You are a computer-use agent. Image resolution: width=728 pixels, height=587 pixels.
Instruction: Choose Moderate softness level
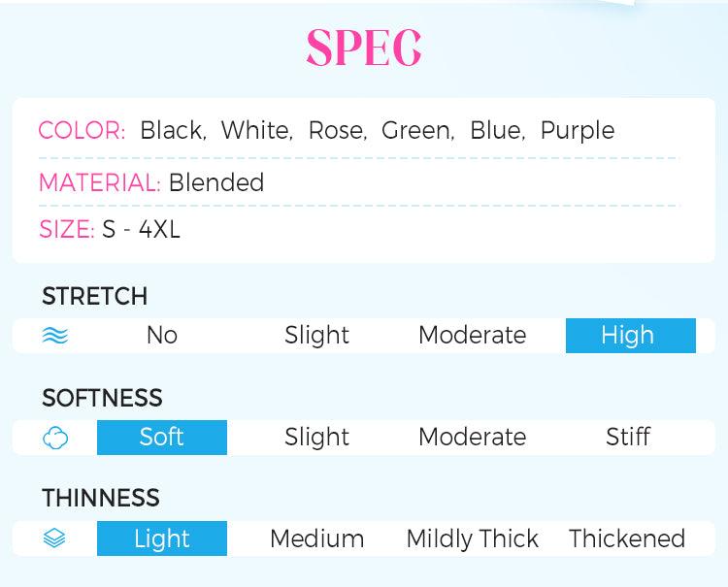pos(472,438)
